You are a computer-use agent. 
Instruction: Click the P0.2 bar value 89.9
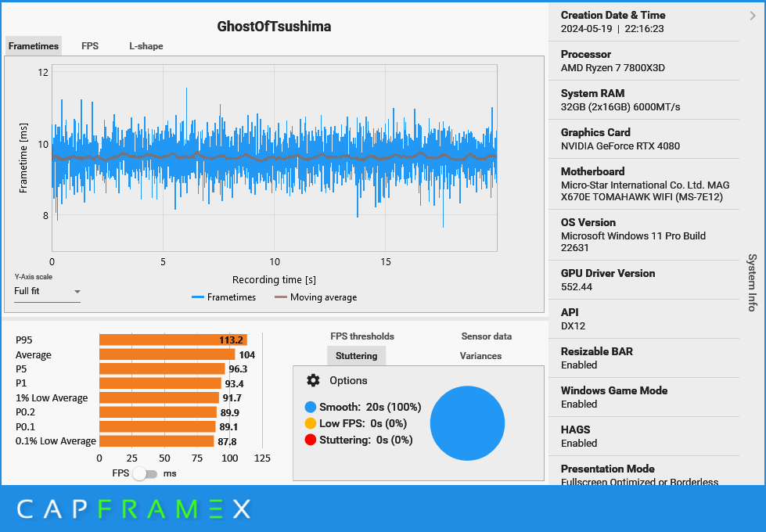click(229, 412)
